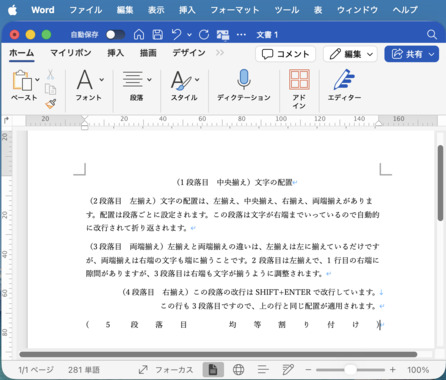Viewport: 446px width, 380px height.
Task: Switch to the ホーム ribbon tab
Action: point(22,53)
